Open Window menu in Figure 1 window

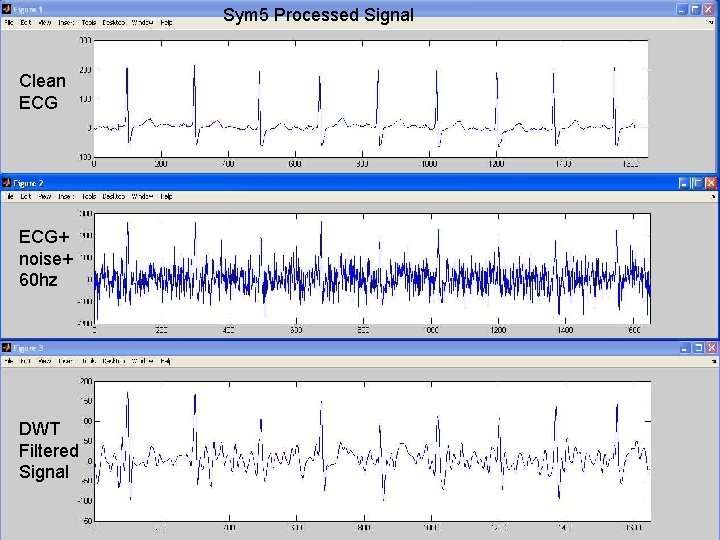(142, 22)
